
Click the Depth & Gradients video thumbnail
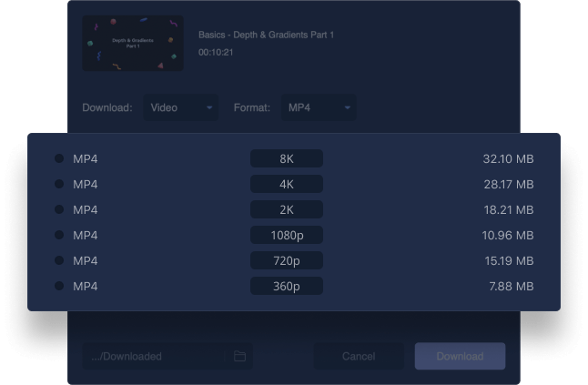click(133, 43)
